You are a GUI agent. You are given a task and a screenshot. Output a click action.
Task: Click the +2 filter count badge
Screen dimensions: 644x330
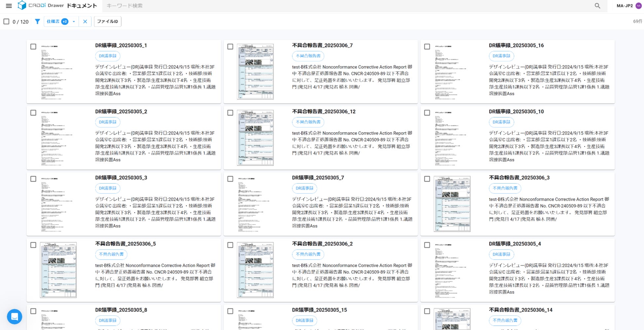65,21
